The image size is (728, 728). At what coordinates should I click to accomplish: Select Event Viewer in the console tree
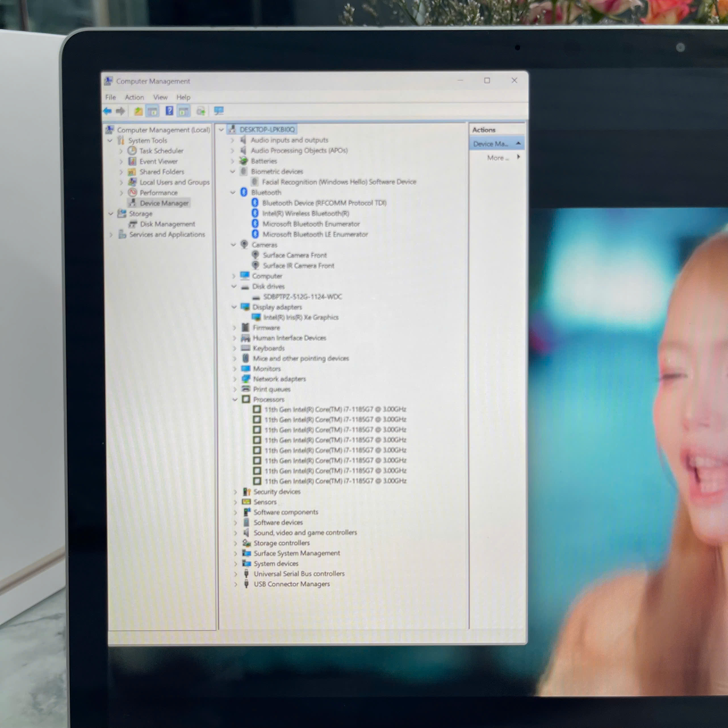click(158, 161)
